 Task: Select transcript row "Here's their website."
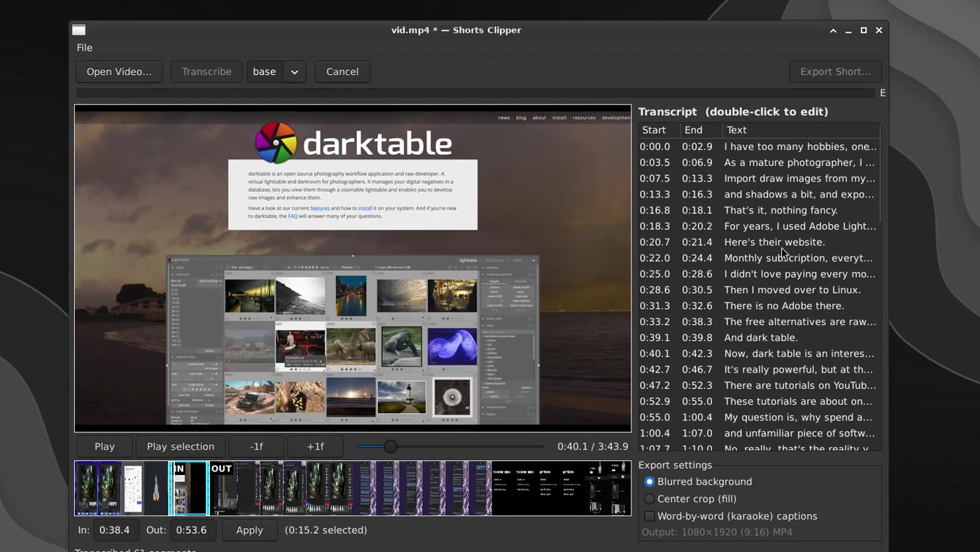(758, 242)
